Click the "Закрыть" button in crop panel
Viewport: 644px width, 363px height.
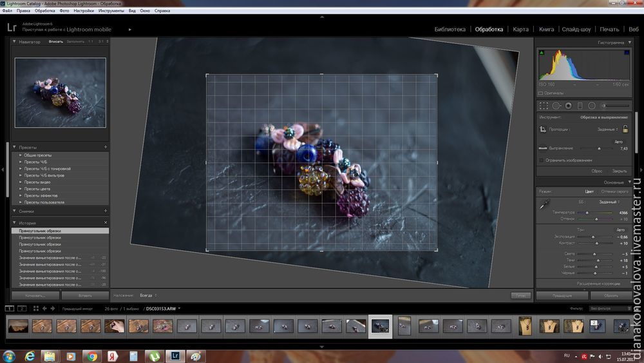coord(619,171)
